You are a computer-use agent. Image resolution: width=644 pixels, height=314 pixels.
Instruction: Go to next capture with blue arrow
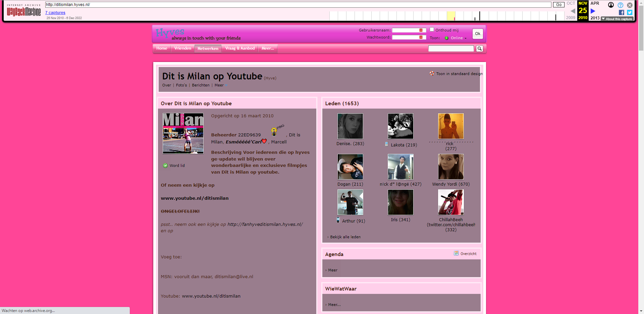pyautogui.click(x=593, y=11)
